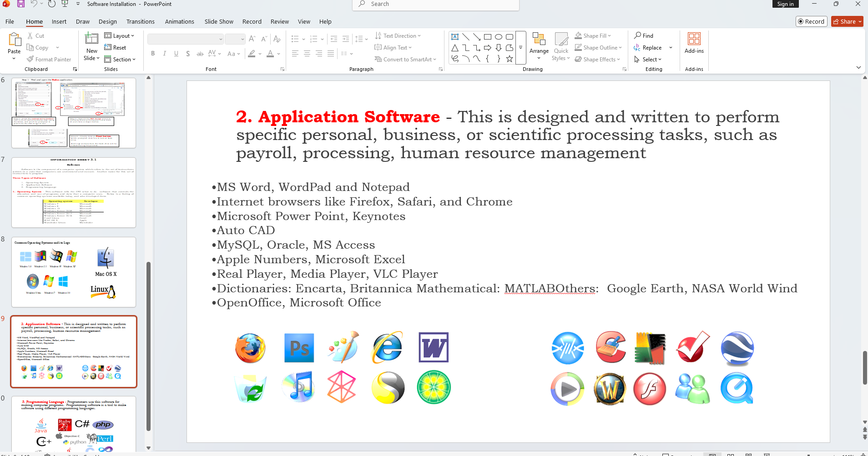Click the Find magnifier
Image resolution: width=868 pixels, height=456 pixels.
pyautogui.click(x=638, y=35)
